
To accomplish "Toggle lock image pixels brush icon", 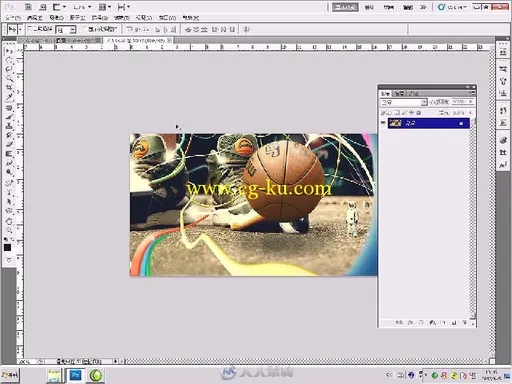I will [x=404, y=113].
